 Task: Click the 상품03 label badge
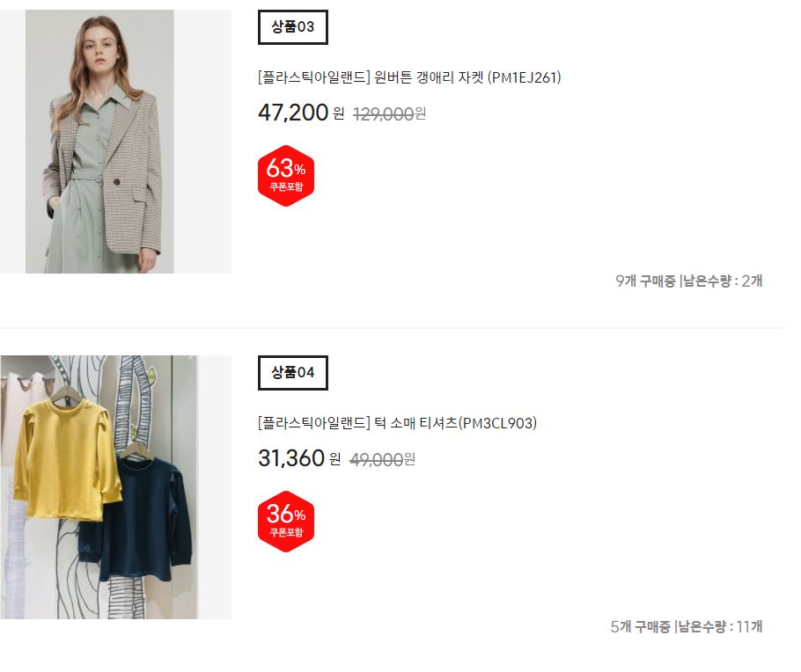pyautogui.click(x=293, y=27)
